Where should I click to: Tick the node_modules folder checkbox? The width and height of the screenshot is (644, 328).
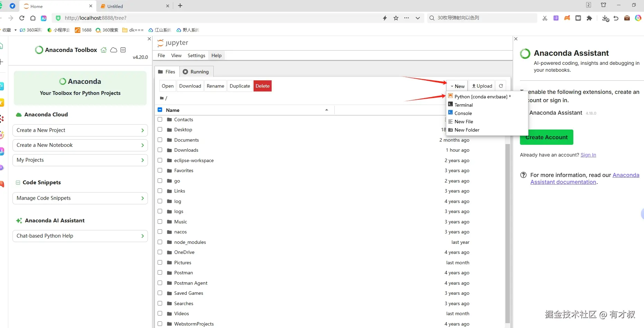point(160,242)
